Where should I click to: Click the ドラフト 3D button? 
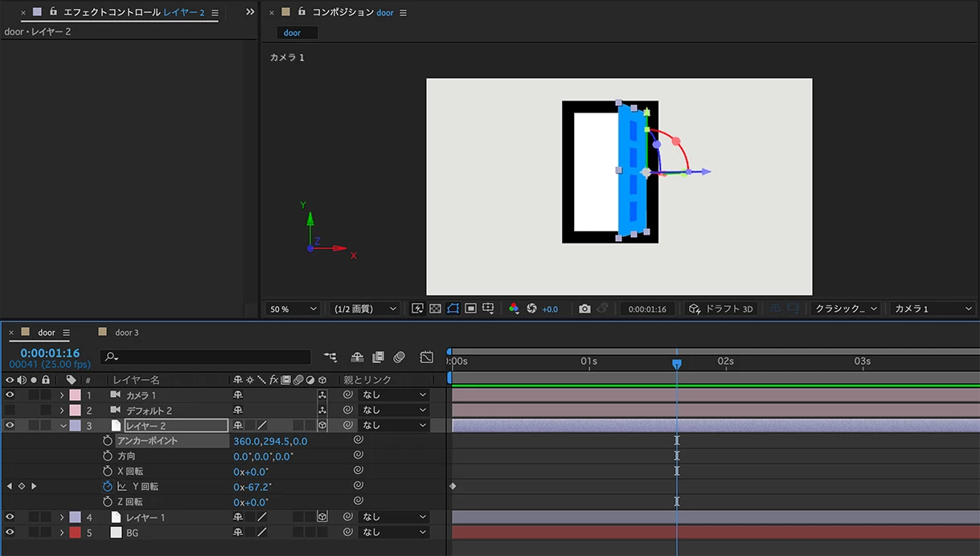point(721,309)
